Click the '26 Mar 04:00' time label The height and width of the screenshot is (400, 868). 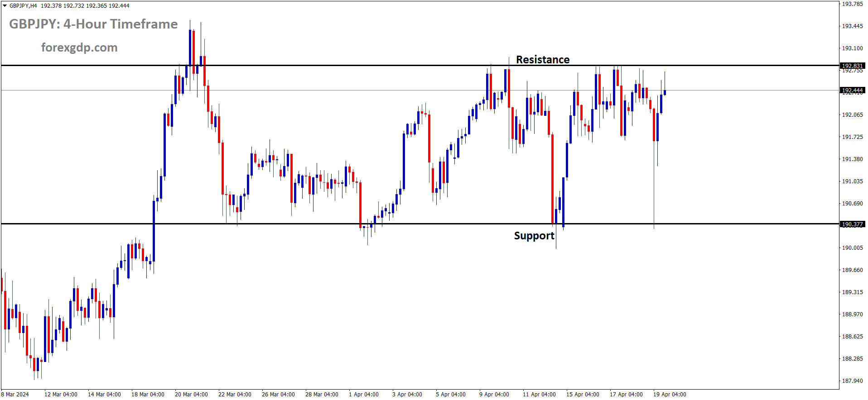click(278, 395)
